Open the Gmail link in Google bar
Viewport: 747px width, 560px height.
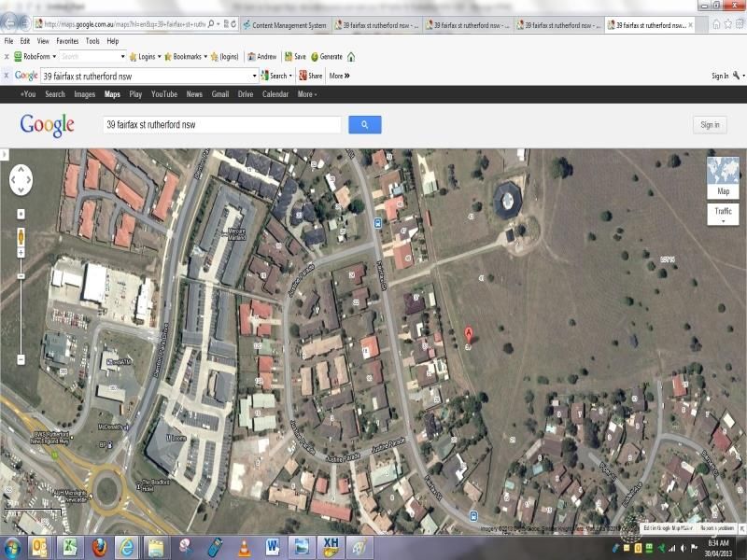219,94
